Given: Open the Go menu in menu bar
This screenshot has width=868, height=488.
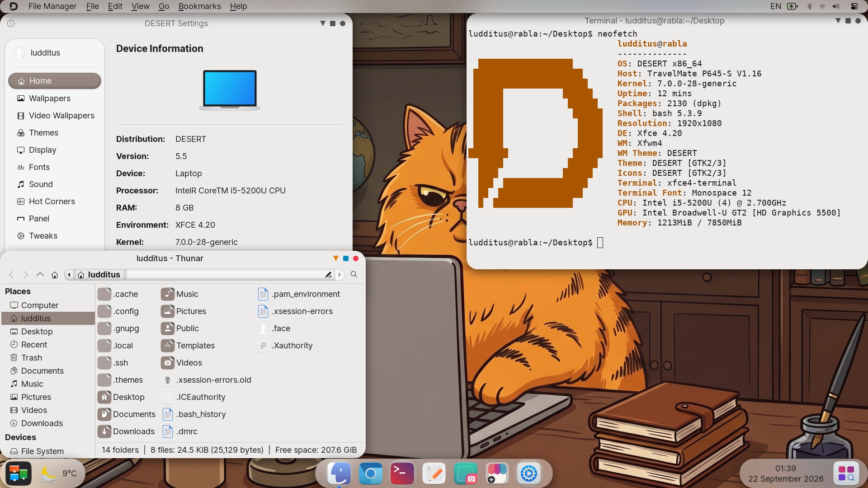Looking at the screenshot, I should pos(164,6).
